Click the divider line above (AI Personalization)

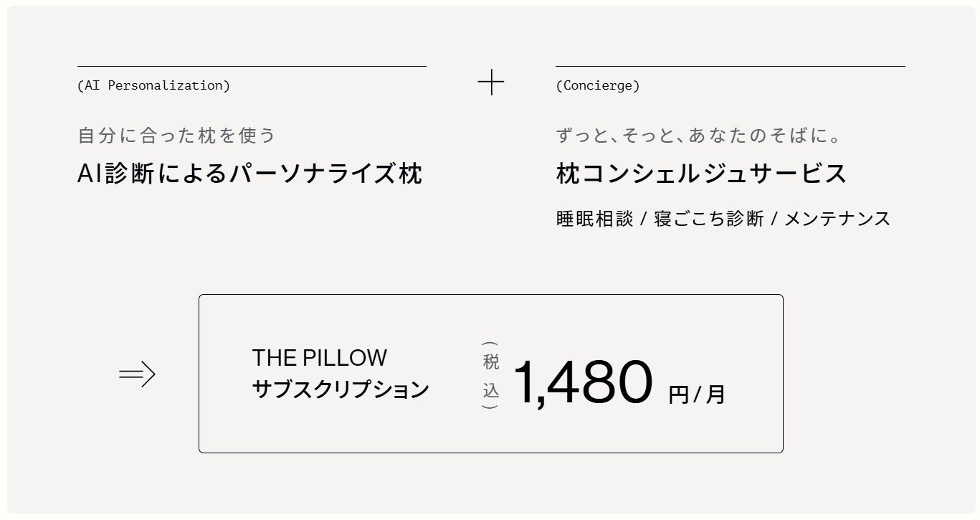click(x=252, y=67)
